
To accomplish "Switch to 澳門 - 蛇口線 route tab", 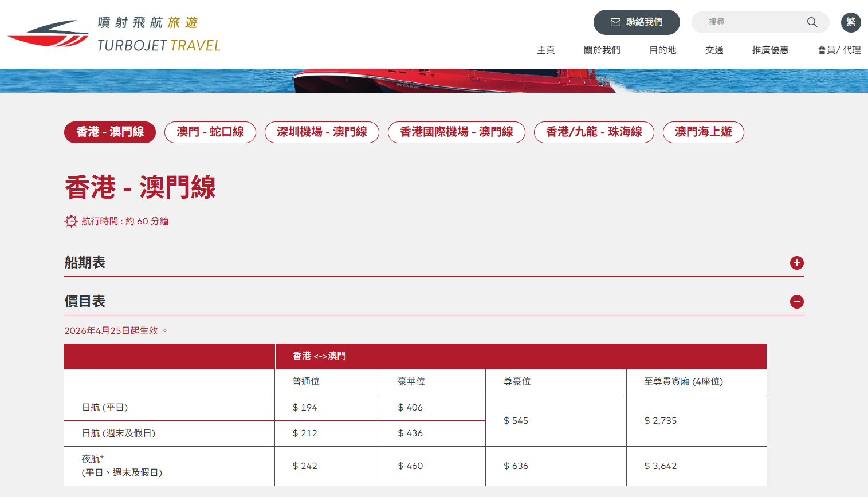I will click(210, 132).
